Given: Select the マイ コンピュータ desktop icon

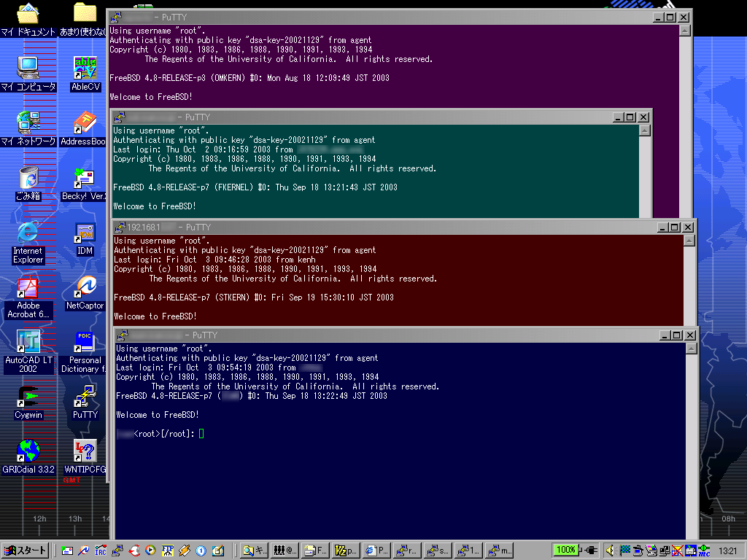Looking at the screenshot, I should [x=28, y=68].
